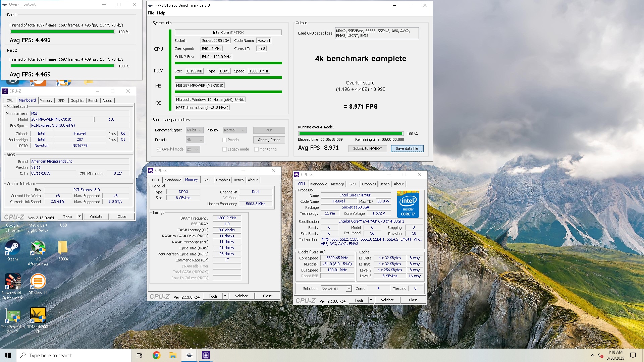The height and width of the screenshot is (362, 644).
Task: Click CPU-Z Mainboard window title icon
Action: (x=5, y=91)
